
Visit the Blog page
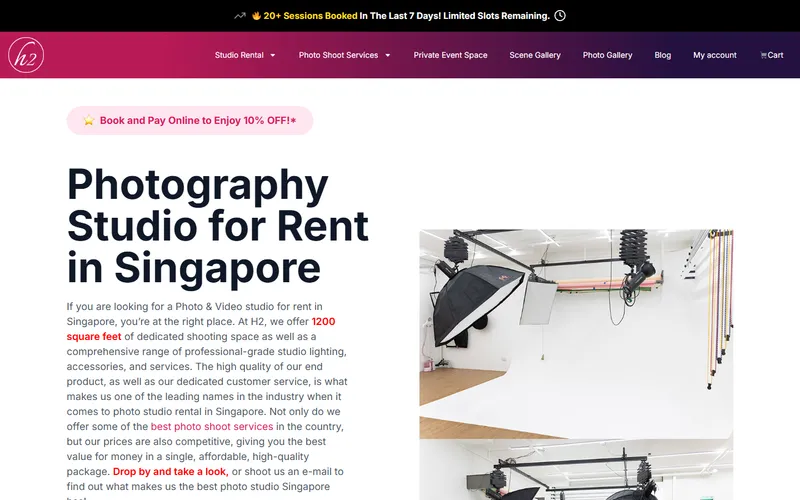click(x=663, y=55)
